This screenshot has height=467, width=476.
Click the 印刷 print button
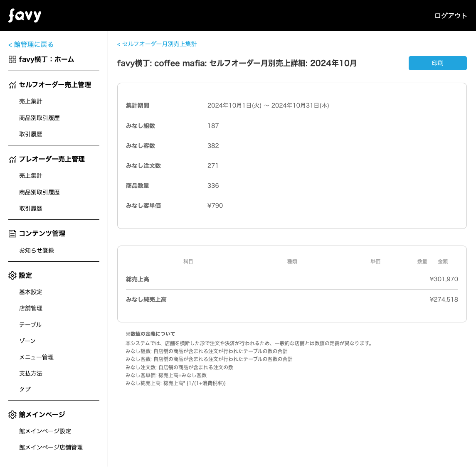[x=437, y=63]
